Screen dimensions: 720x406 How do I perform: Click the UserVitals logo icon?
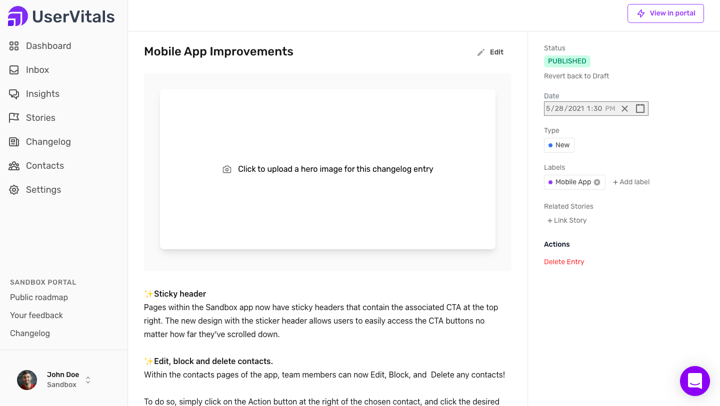coord(18,16)
